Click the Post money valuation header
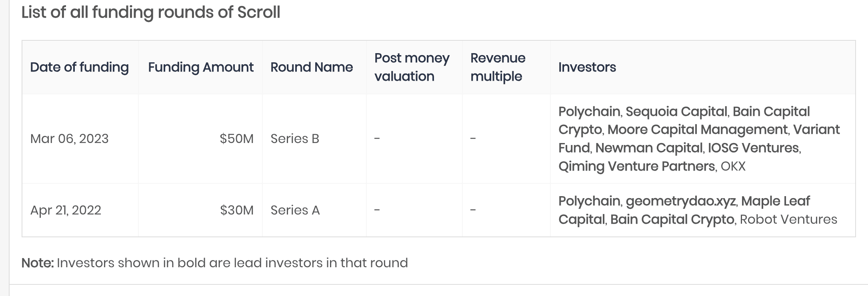 click(412, 67)
